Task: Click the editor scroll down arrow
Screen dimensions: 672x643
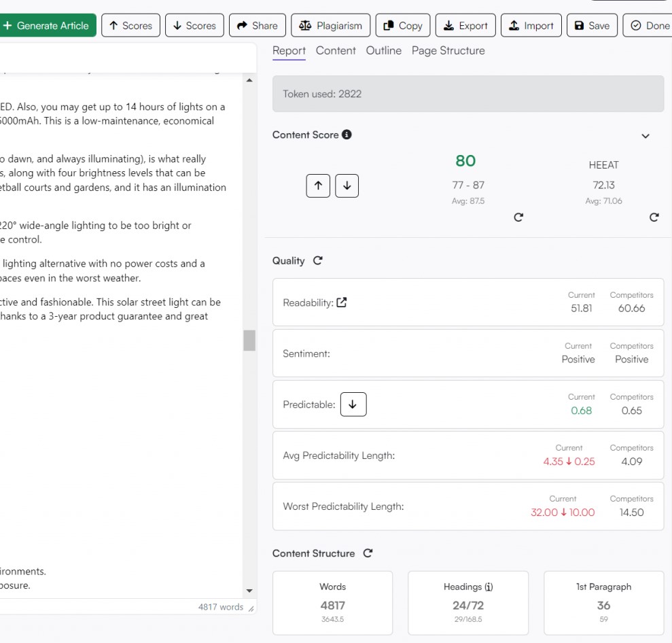Action: [x=249, y=591]
